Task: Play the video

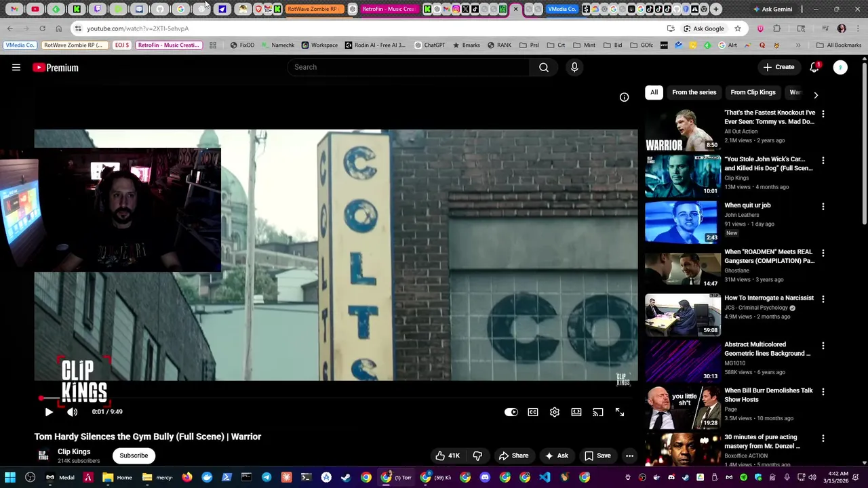Action: click(x=49, y=411)
